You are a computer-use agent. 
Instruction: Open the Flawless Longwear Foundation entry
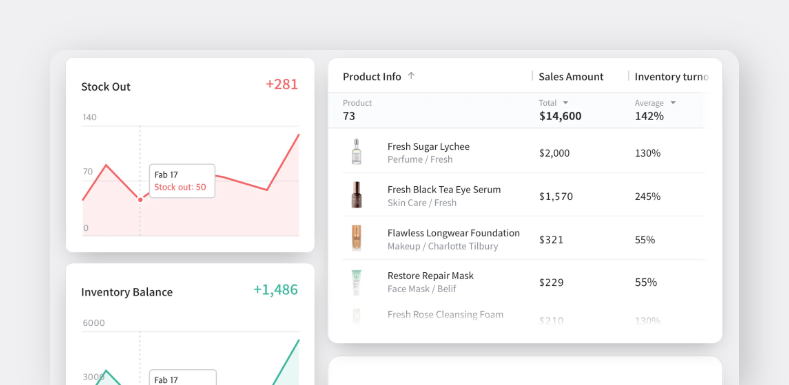pyautogui.click(x=453, y=233)
